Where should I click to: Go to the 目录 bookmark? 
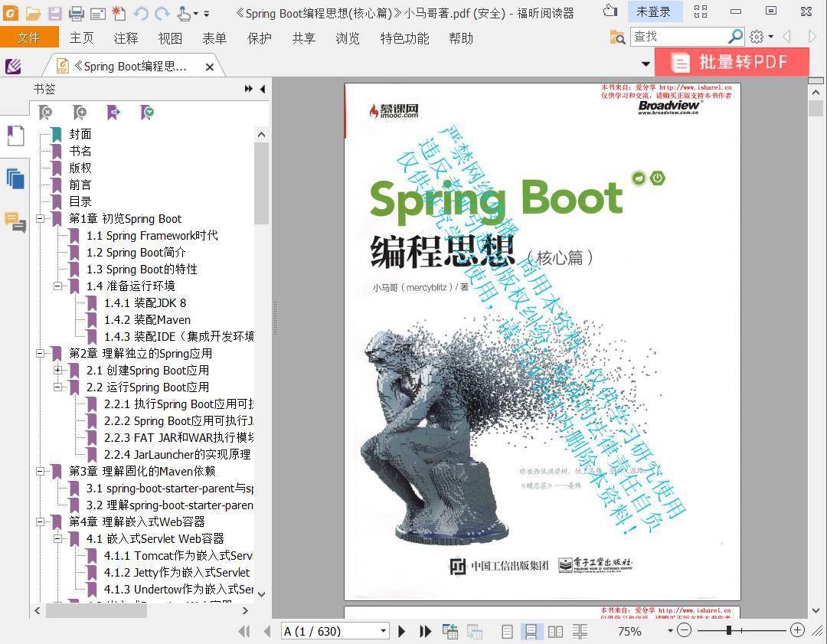tap(80, 201)
